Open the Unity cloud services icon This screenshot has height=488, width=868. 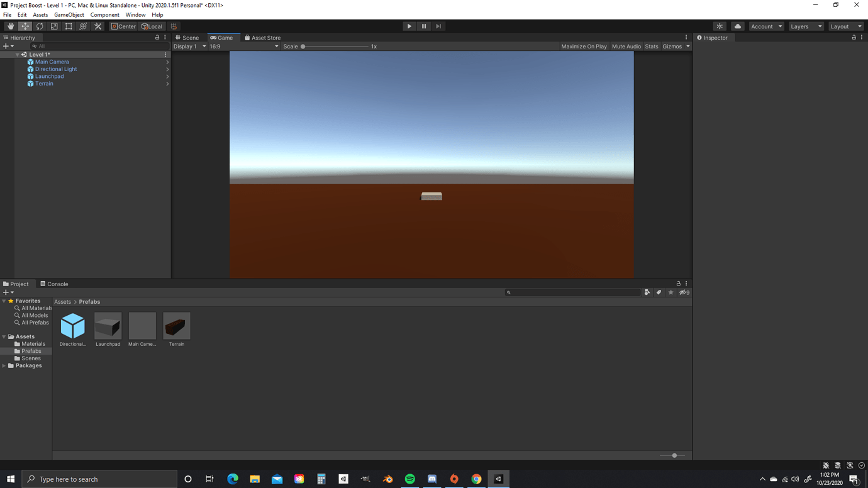click(737, 26)
